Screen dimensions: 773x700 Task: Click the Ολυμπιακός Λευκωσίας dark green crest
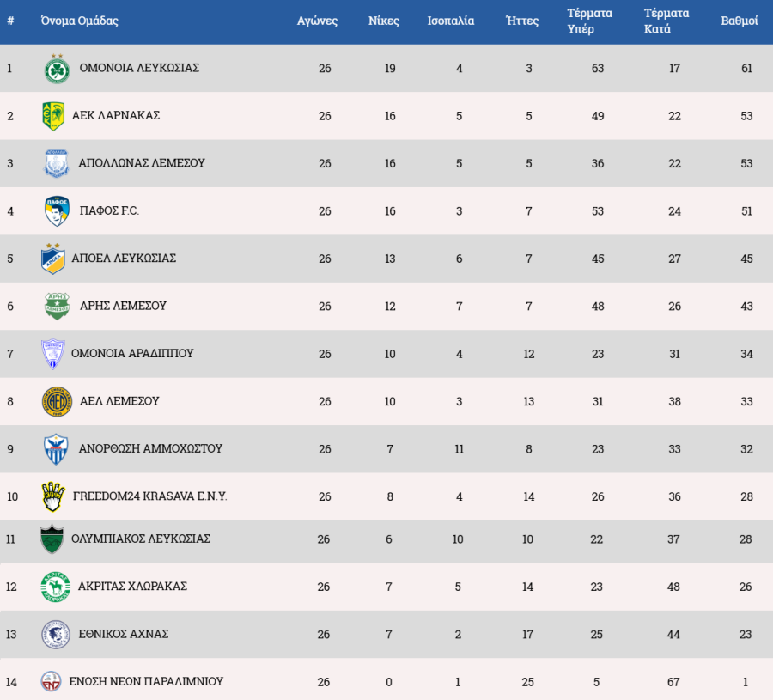(52, 539)
